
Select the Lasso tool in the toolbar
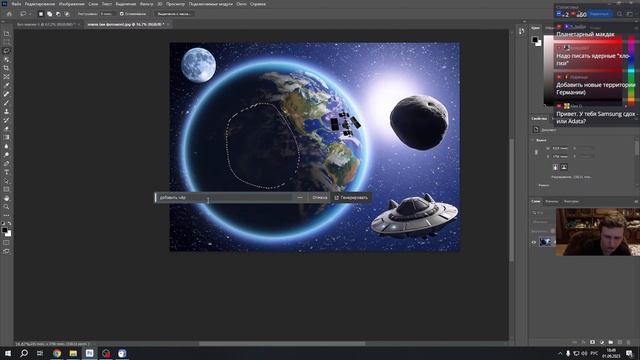pyautogui.click(x=7, y=51)
